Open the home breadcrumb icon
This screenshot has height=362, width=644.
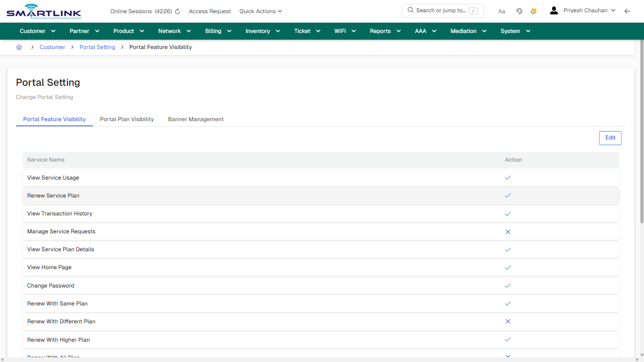(x=19, y=47)
